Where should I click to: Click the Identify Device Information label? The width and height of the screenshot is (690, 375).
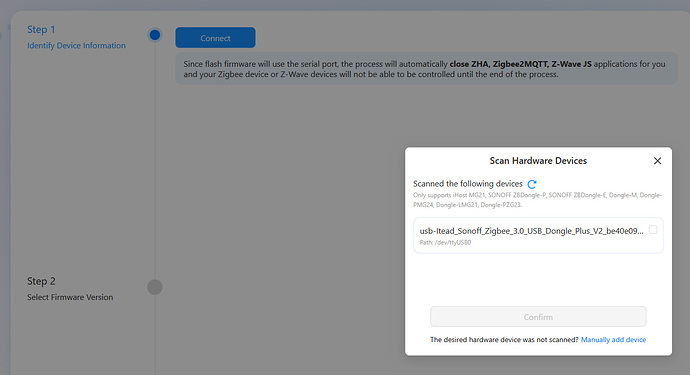coord(76,46)
